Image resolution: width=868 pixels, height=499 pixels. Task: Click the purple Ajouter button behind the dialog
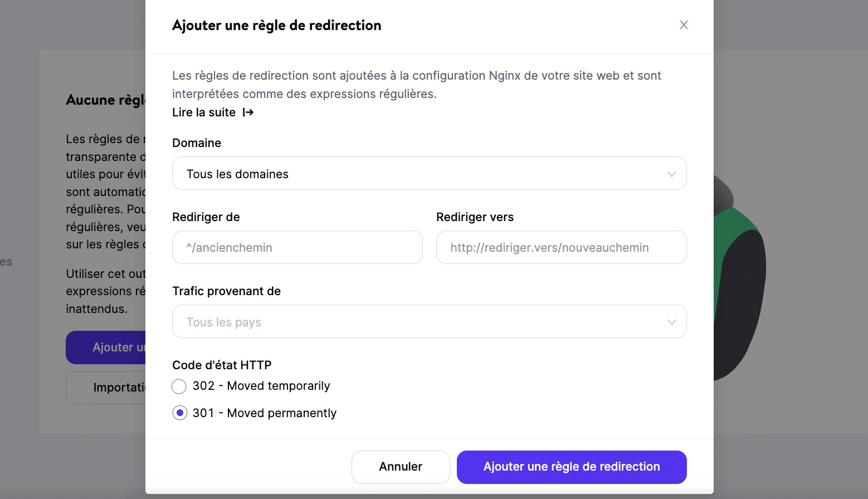(x=106, y=347)
